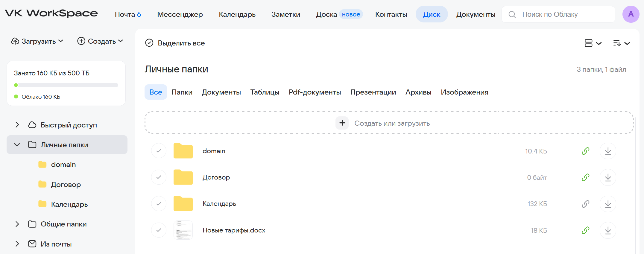Focus the Поиск по Облаку search field
Screen dimensions: 644x254
563,14
